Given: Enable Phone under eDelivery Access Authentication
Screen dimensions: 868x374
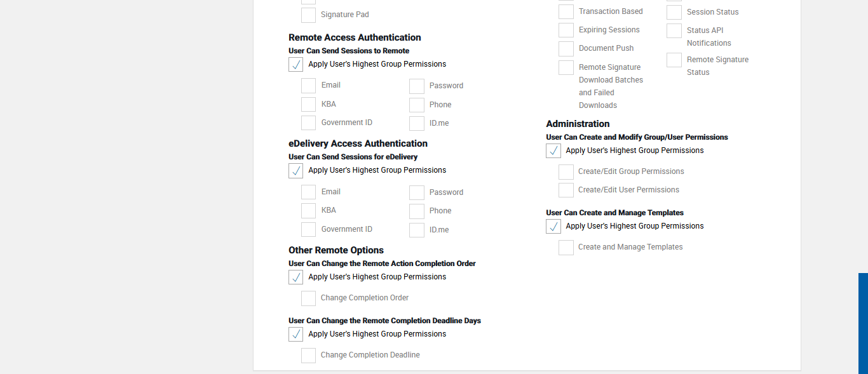Looking at the screenshot, I should coord(417,211).
